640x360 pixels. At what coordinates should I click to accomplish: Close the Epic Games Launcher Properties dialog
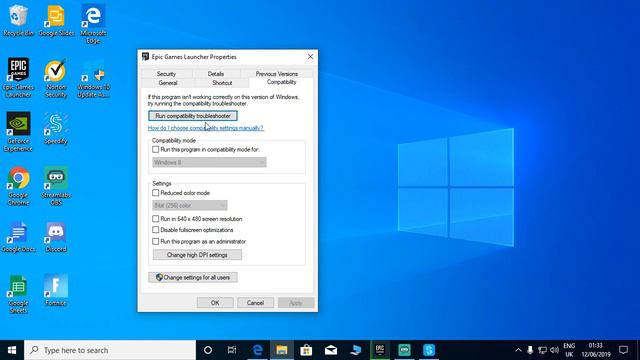310,57
